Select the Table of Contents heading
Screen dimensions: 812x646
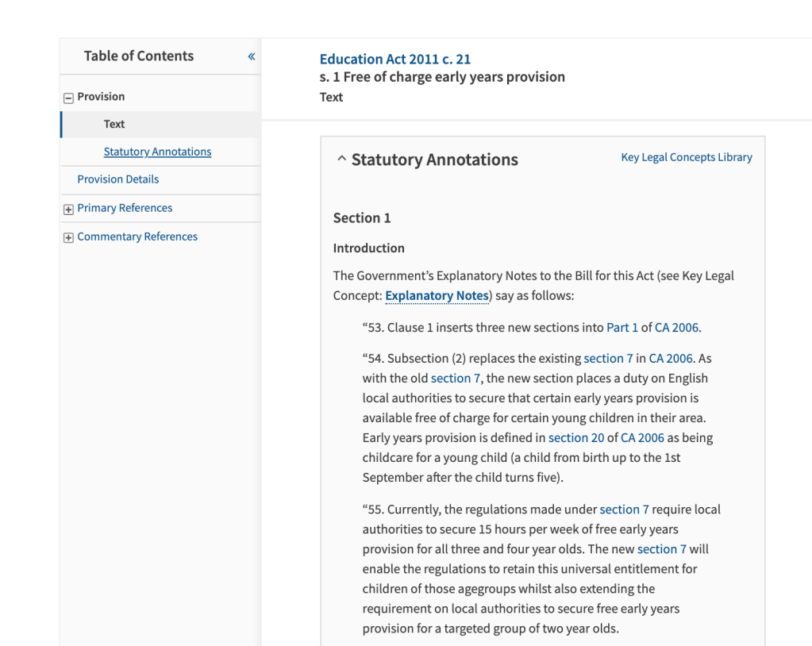(x=138, y=56)
